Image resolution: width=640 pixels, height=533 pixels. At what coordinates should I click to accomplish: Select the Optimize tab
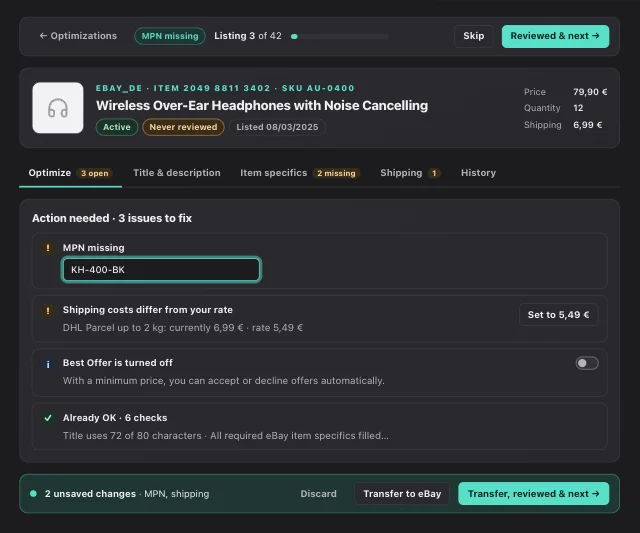coord(70,173)
